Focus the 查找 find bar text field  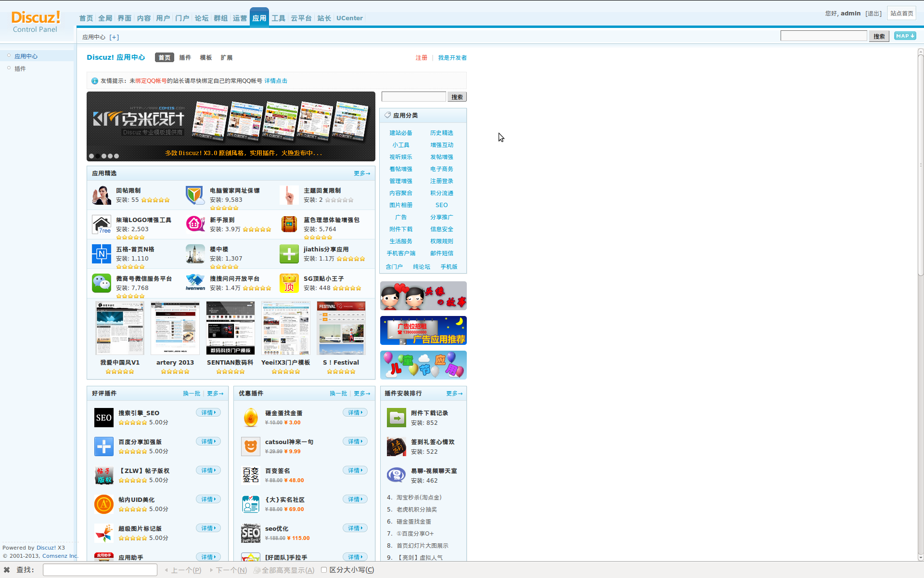(x=100, y=570)
